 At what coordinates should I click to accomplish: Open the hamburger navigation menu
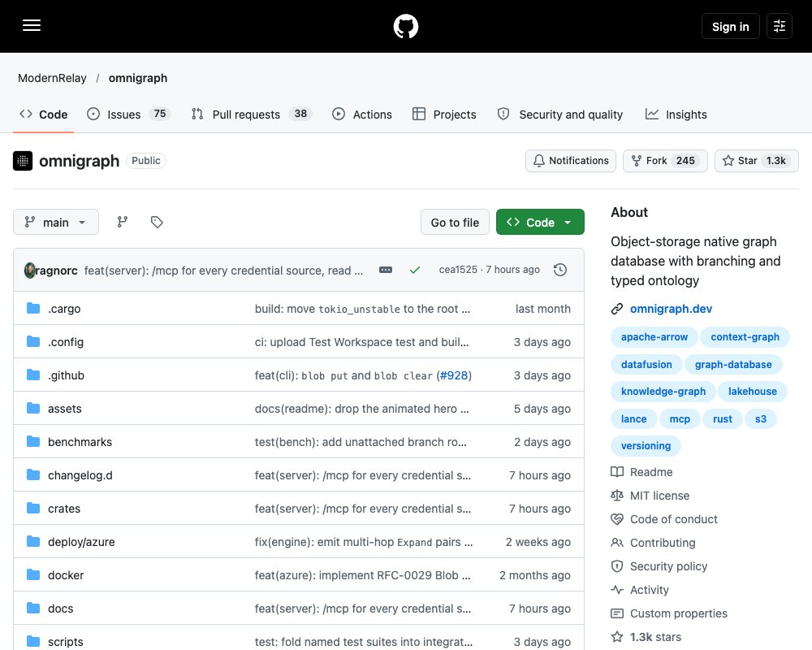(x=32, y=25)
